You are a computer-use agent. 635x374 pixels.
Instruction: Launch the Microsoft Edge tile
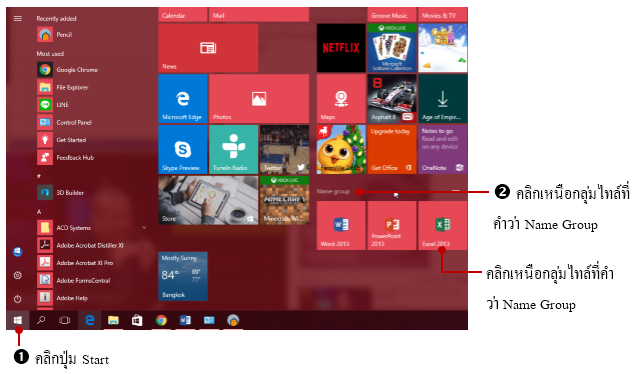point(183,98)
